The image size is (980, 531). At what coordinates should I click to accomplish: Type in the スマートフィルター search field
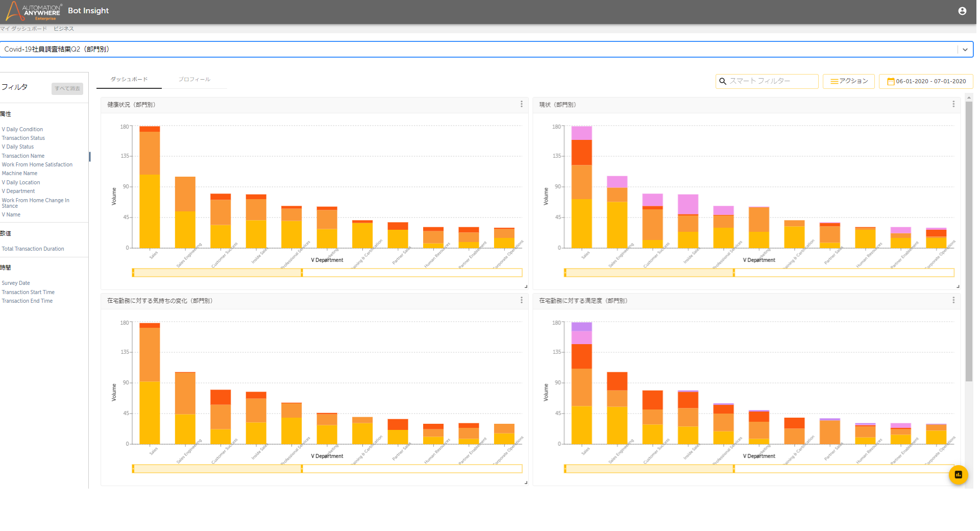click(x=771, y=81)
